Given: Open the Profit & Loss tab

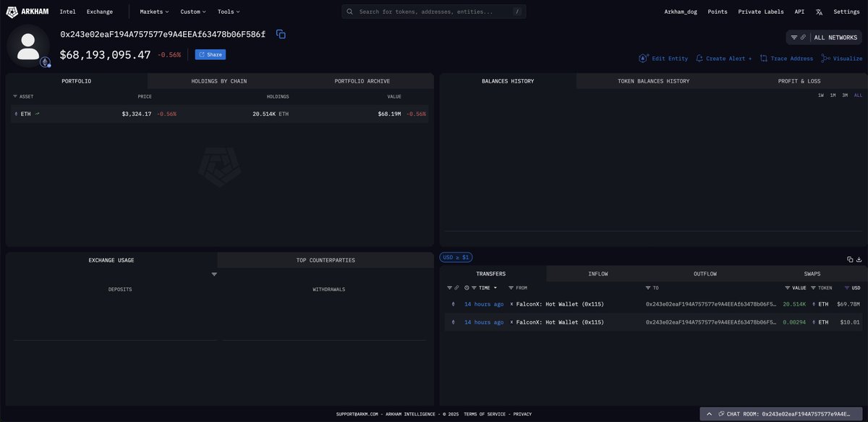Looking at the screenshot, I should (799, 81).
